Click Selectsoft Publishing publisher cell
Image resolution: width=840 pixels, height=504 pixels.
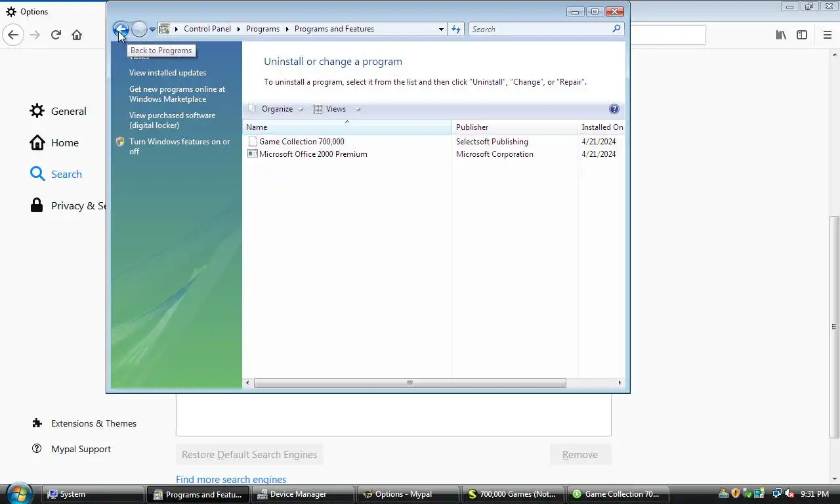point(492,142)
